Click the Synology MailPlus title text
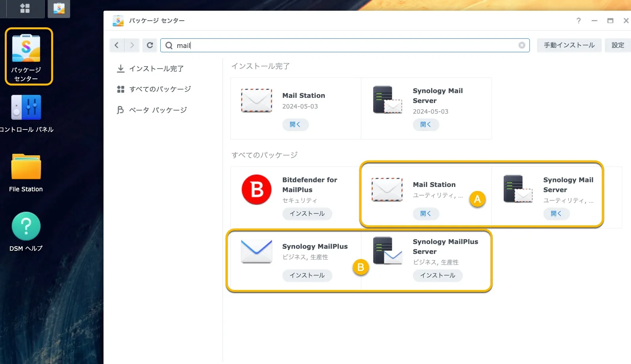The width and height of the screenshot is (631, 364). pyautogui.click(x=315, y=246)
